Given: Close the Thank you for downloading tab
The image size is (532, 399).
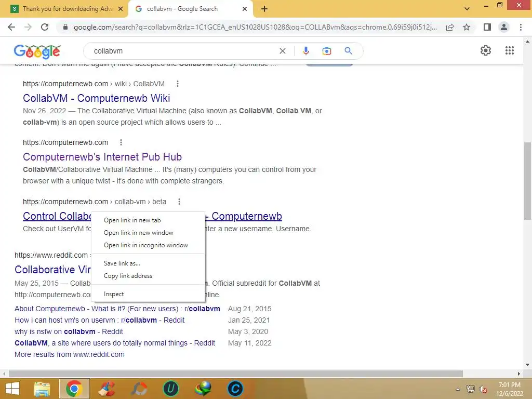Looking at the screenshot, I should 121,9.
